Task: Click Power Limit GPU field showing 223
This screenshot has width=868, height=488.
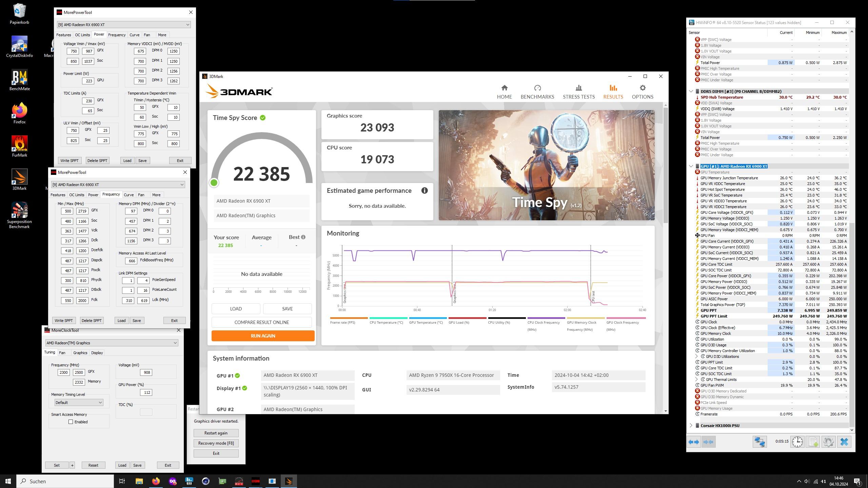Action: [x=88, y=81]
